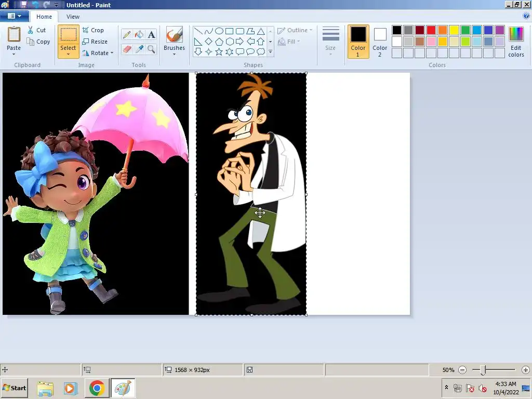Choose the Triangle shape
Screen dimensions: 532x399
(x=261, y=32)
